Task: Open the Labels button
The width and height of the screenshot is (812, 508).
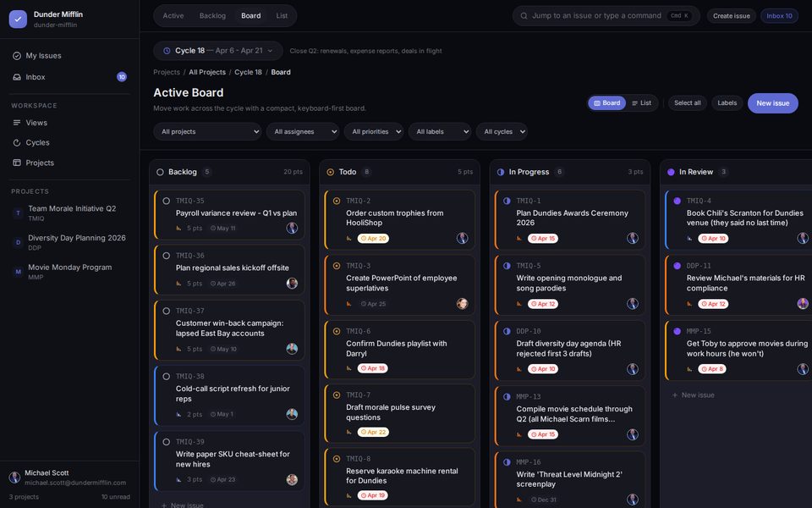Action: (727, 103)
